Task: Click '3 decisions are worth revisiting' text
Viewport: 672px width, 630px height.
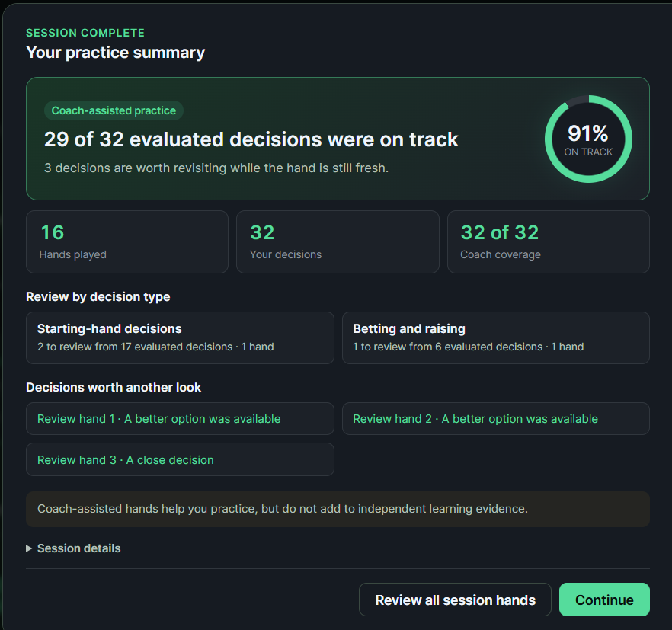Action: tap(216, 168)
